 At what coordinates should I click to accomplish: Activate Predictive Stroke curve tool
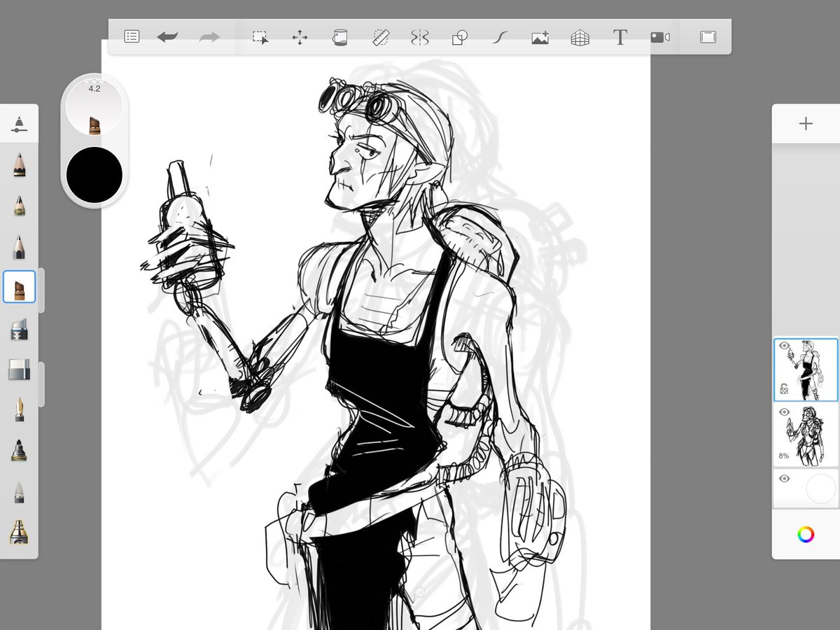[x=498, y=37]
